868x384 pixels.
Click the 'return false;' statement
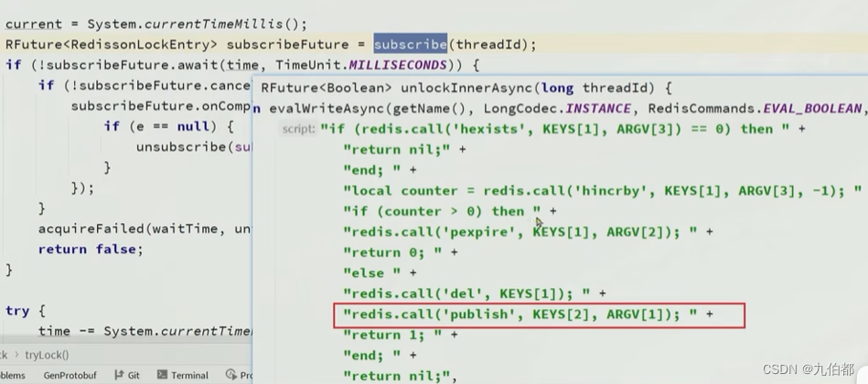point(91,249)
